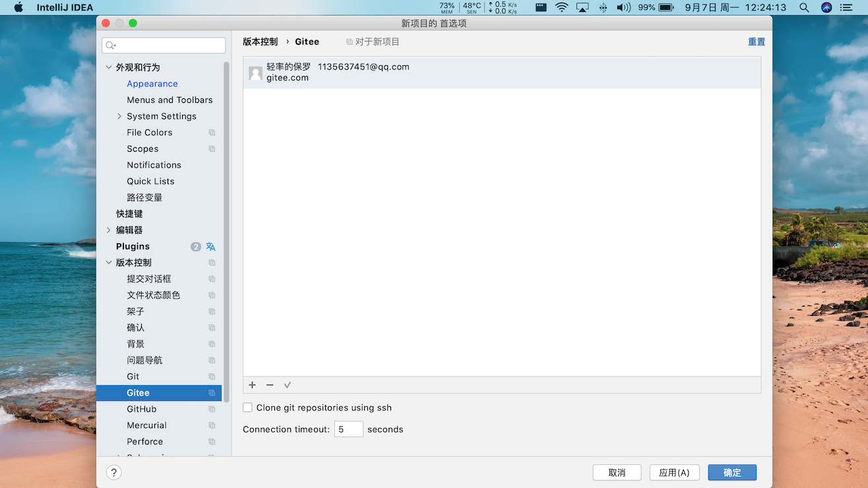Open the notification center menu icon

coord(846,7)
